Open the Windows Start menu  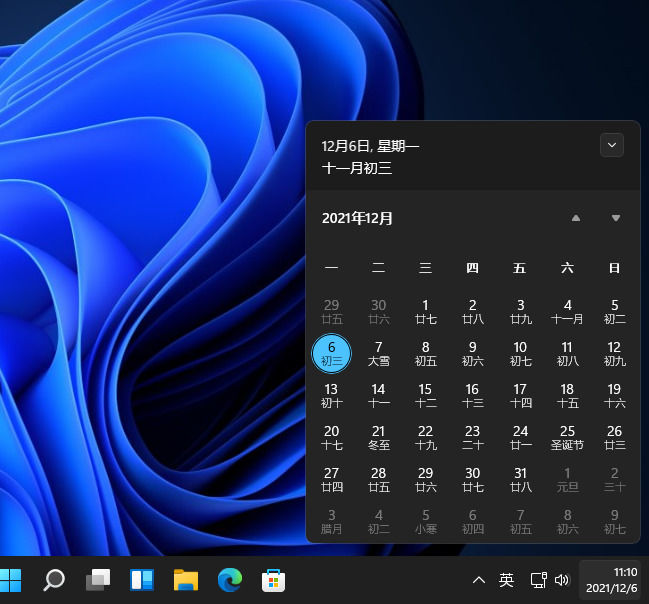[x=11, y=580]
